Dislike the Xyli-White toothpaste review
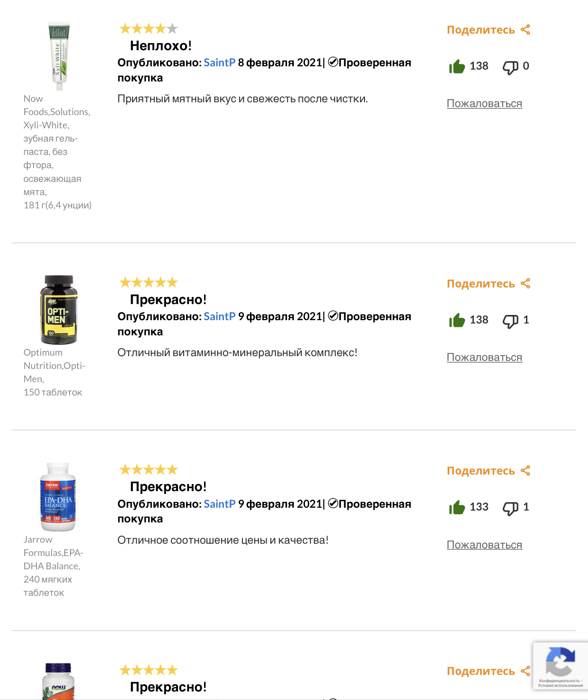This screenshot has width=588, height=700. (x=510, y=67)
